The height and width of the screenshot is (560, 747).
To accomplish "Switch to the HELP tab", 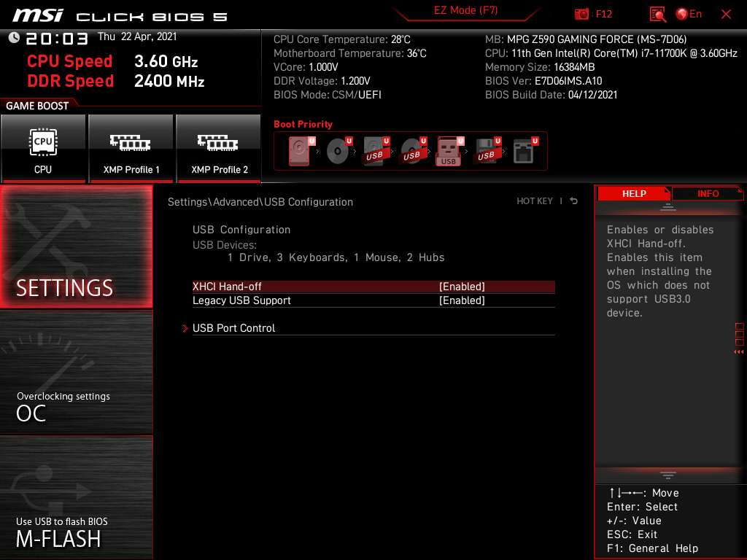I will click(634, 194).
